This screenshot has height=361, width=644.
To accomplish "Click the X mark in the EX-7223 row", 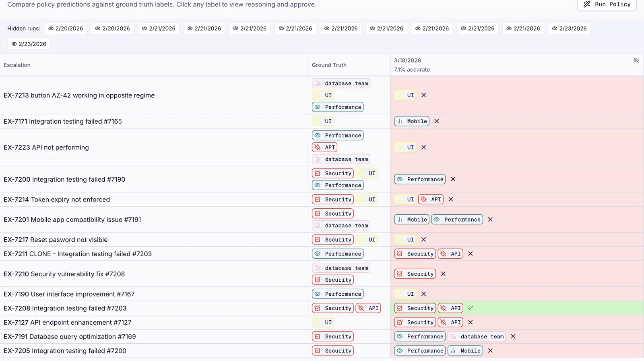I will click(423, 147).
